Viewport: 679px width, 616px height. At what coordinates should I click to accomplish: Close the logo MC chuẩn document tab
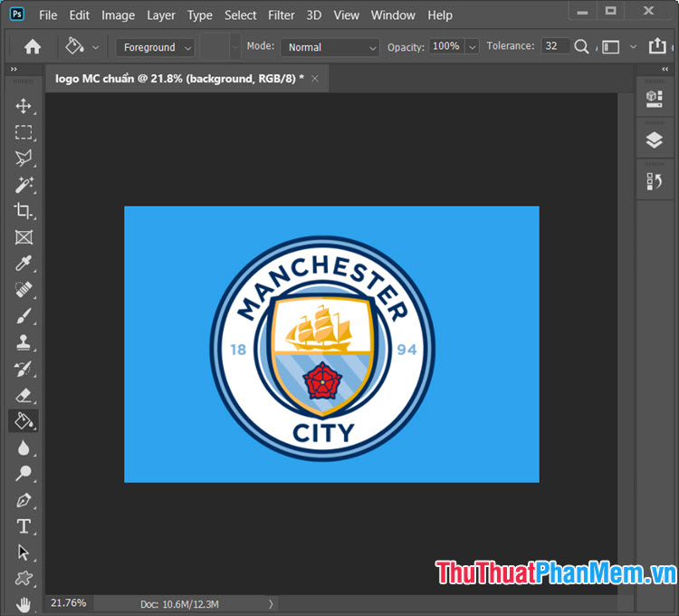(x=315, y=79)
